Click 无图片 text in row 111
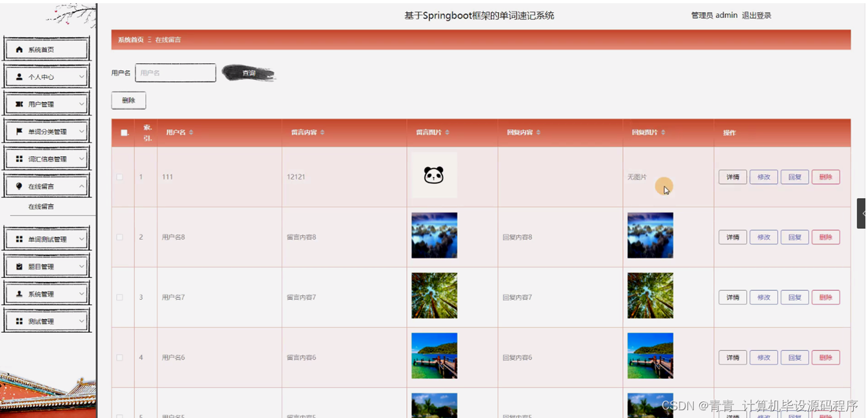The image size is (868, 418). [637, 177]
